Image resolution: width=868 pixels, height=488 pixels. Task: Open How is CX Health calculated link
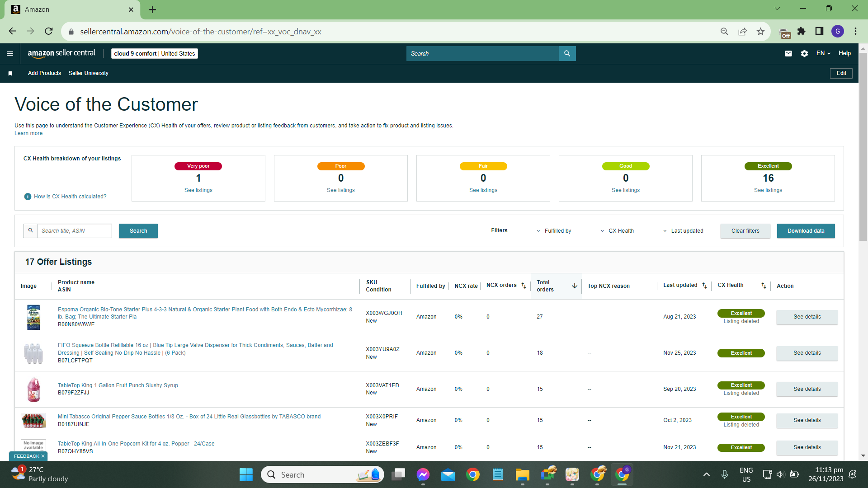coord(70,197)
